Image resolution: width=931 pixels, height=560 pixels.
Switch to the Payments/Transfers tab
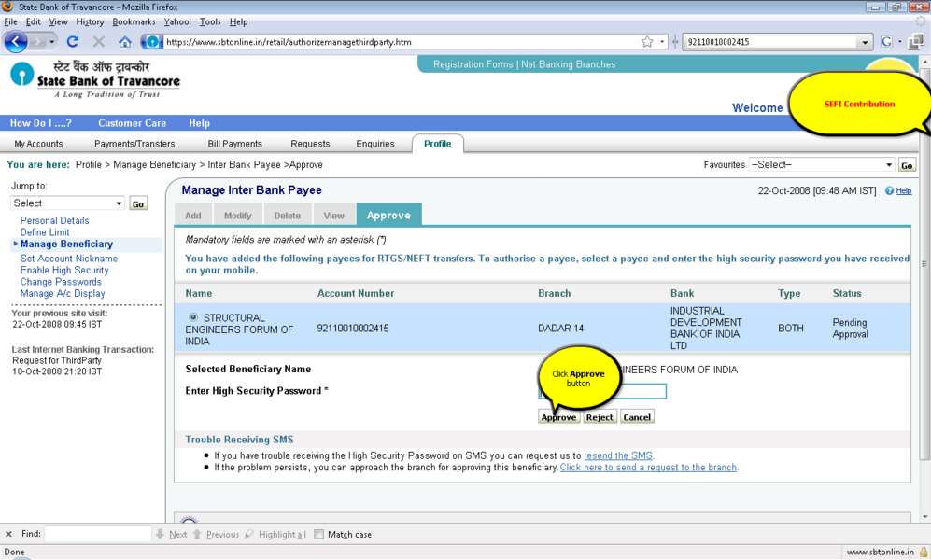point(134,144)
